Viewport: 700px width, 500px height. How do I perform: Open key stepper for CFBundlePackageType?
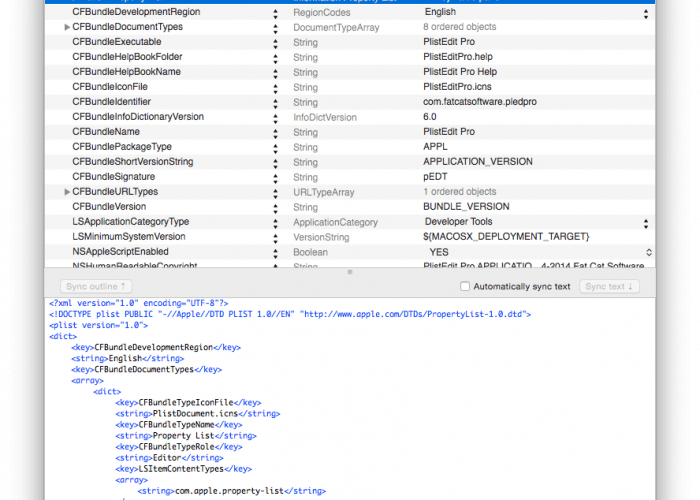pyautogui.click(x=275, y=149)
